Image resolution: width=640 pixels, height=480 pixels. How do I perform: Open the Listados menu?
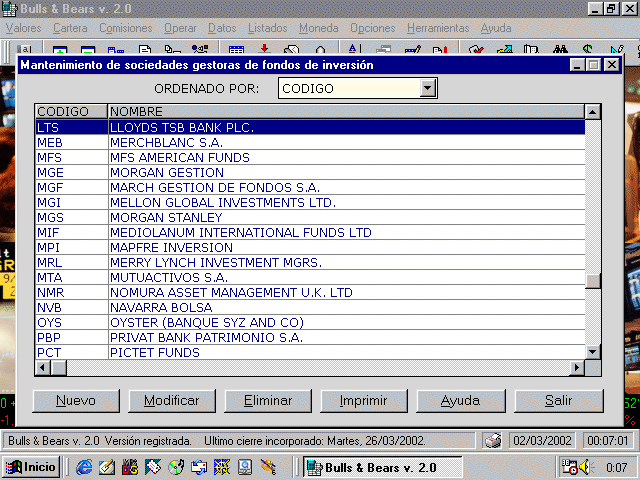point(268,28)
